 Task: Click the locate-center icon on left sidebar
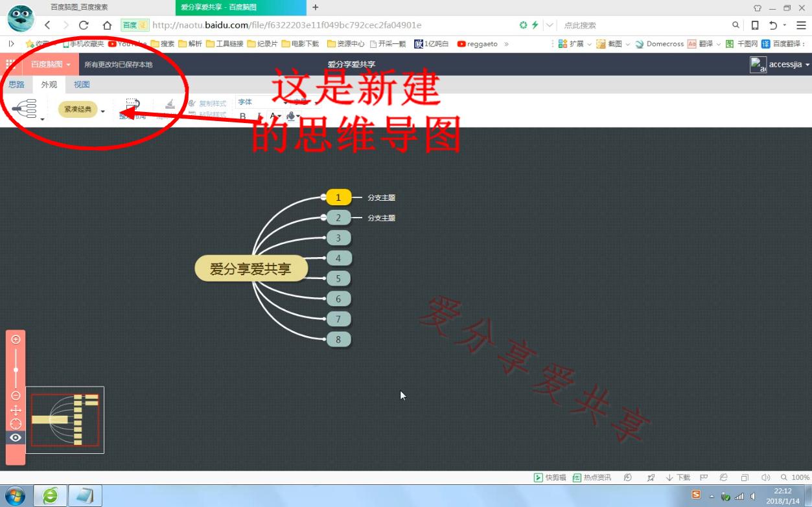tap(16, 423)
